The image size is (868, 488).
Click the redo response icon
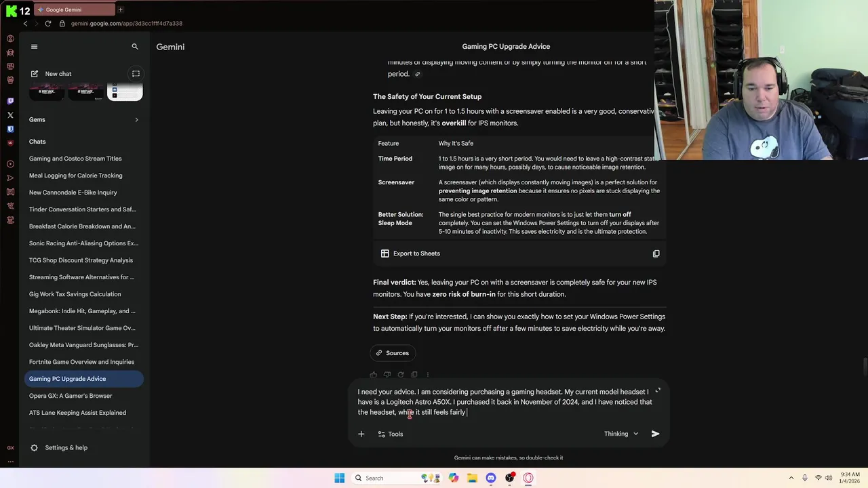click(401, 375)
